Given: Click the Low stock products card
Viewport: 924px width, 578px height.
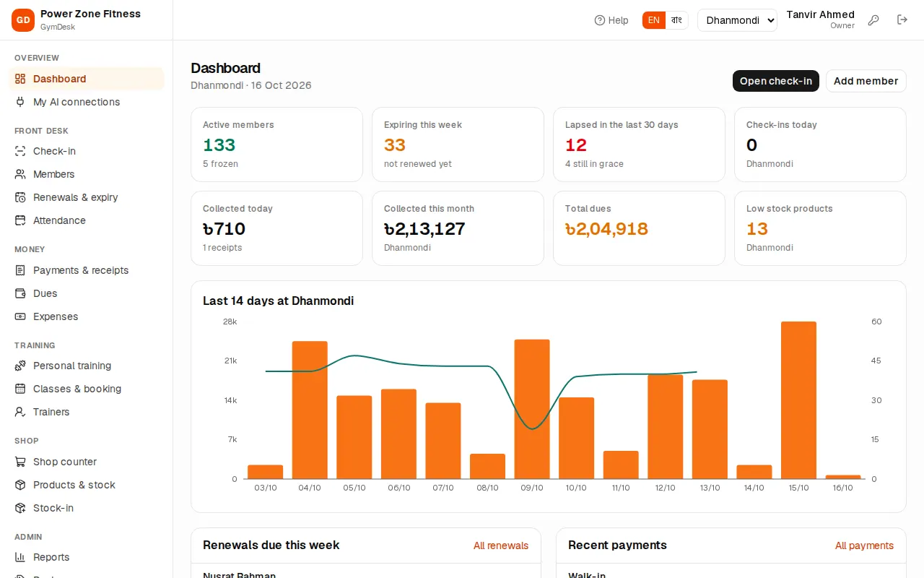Looking at the screenshot, I should click(820, 228).
